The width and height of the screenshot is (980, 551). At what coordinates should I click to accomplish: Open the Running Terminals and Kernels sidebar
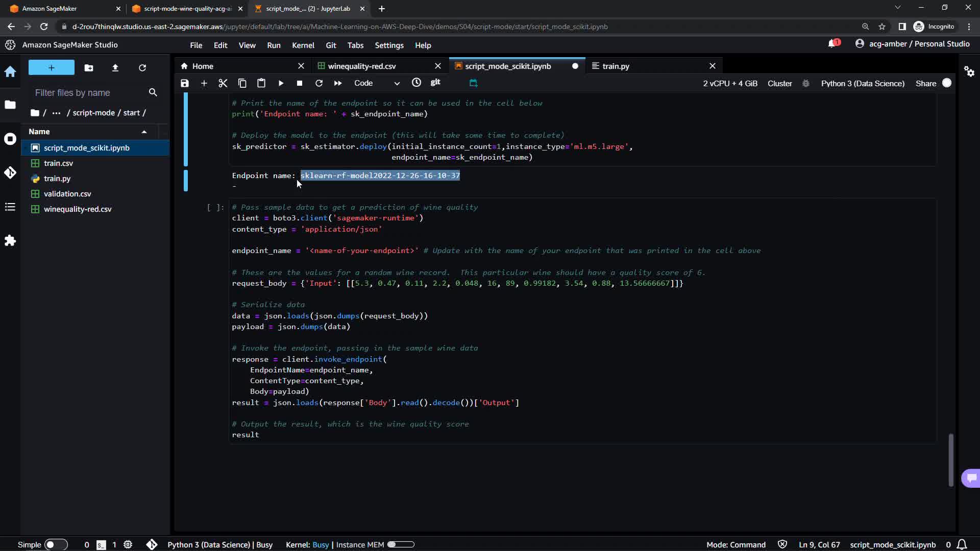point(10,139)
